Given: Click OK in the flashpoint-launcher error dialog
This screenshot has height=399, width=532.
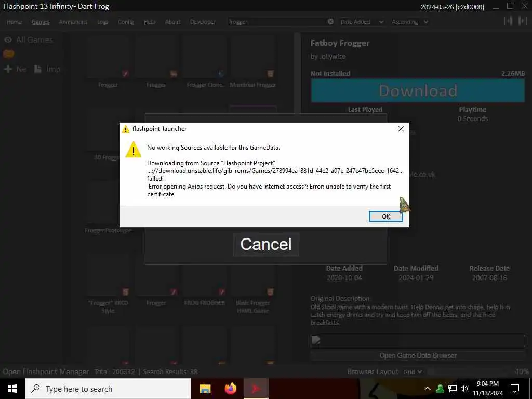Looking at the screenshot, I should tap(386, 217).
